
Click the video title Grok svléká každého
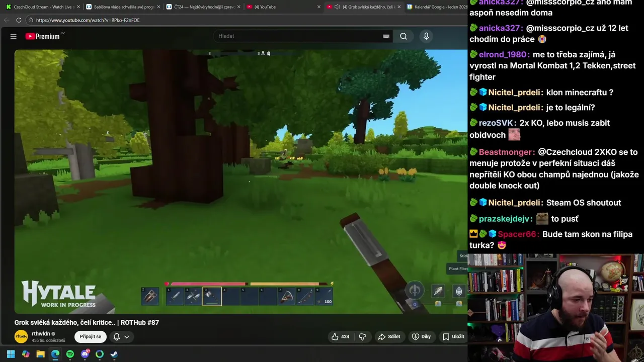pyautogui.click(x=87, y=322)
